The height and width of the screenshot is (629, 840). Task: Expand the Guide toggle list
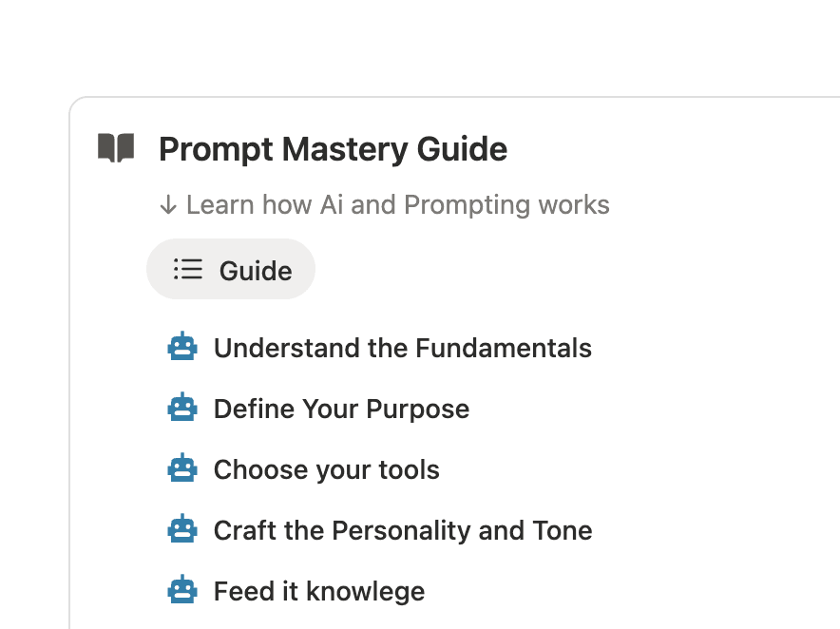click(x=231, y=269)
